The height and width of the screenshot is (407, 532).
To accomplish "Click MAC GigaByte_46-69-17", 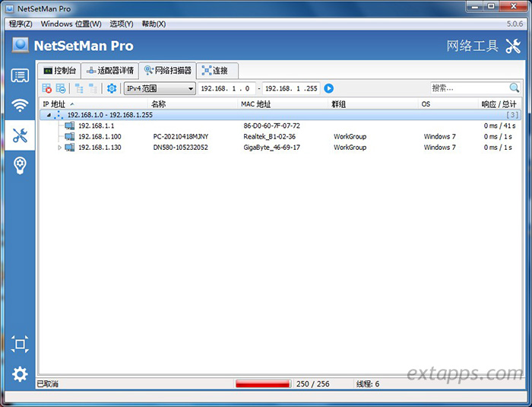I will pyautogui.click(x=272, y=148).
